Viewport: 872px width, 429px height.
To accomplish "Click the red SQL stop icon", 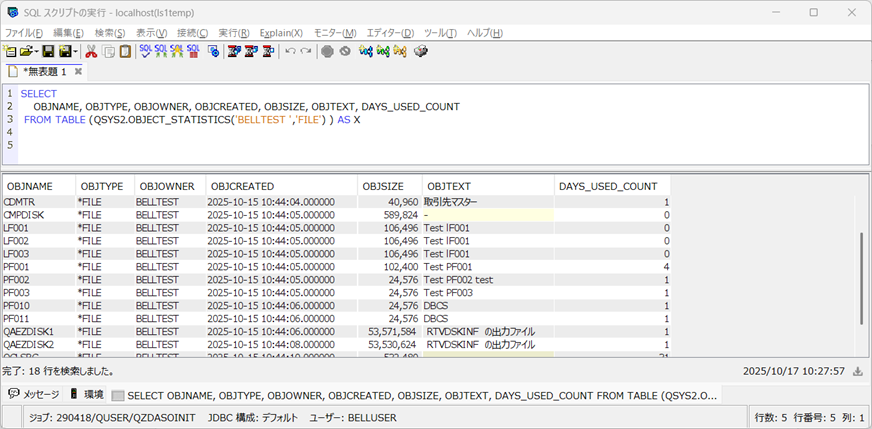I will (193, 51).
